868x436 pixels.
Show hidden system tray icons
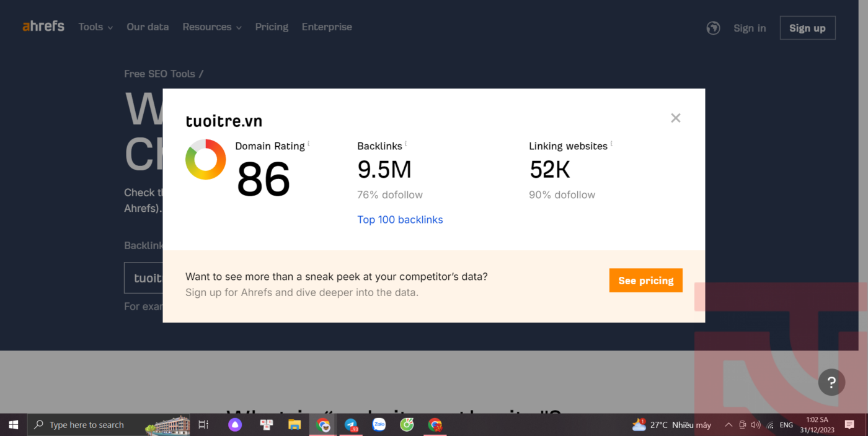(x=728, y=425)
